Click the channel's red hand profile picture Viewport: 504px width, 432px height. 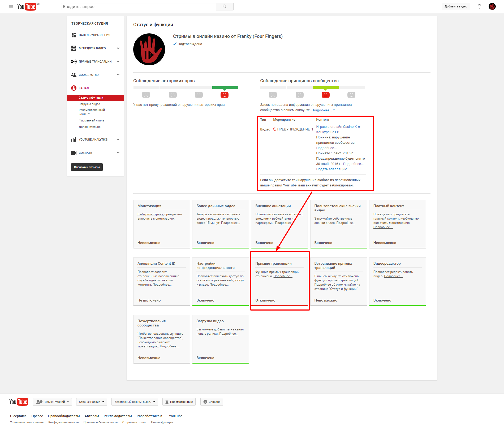click(149, 49)
